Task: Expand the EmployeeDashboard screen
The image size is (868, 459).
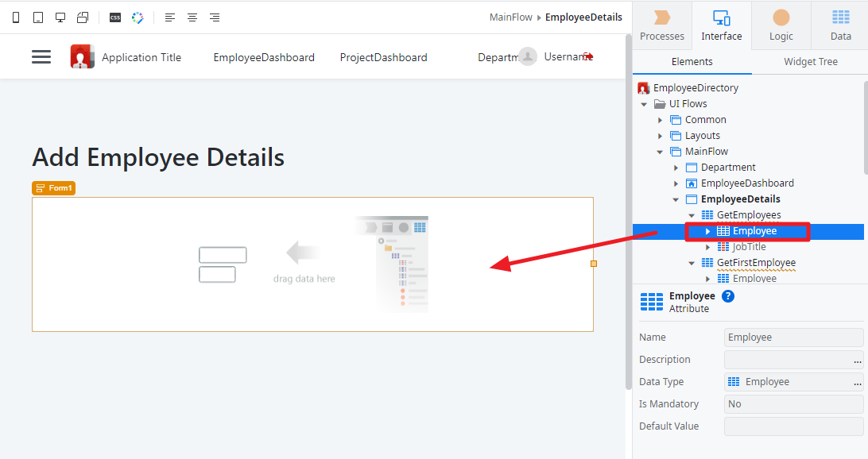Action: point(676,183)
